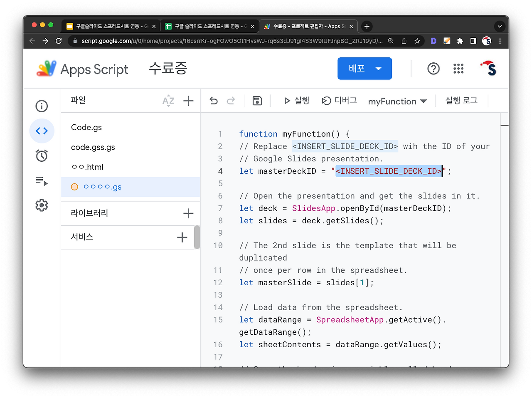Bookmark this page with star icon
This screenshot has height=398, width=532.
click(417, 41)
